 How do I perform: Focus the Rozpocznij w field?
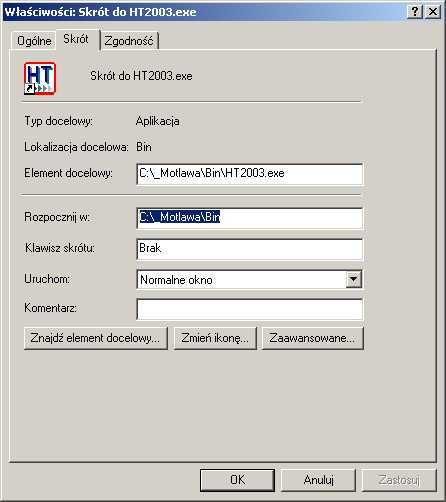[x=250, y=218]
